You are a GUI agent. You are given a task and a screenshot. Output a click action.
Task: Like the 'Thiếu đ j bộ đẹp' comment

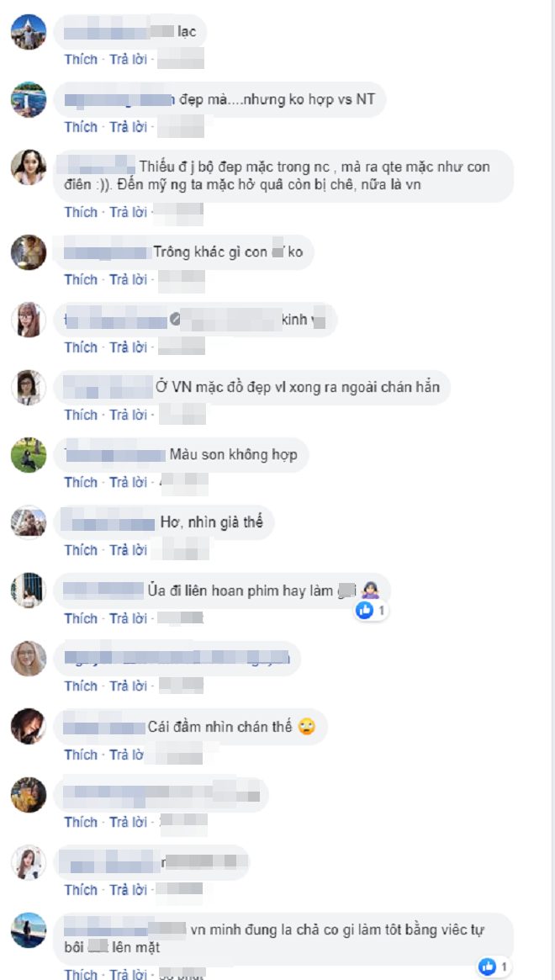click(x=82, y=212)
